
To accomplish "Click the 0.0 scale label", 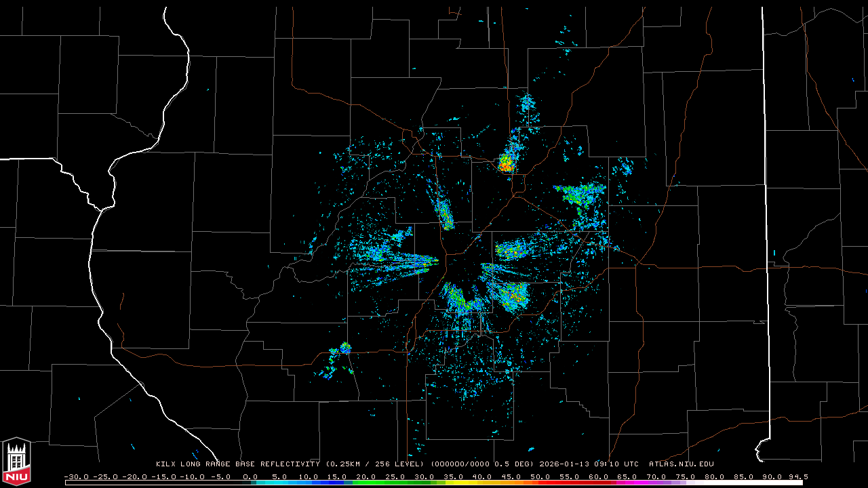I will [x=250, y=476].
